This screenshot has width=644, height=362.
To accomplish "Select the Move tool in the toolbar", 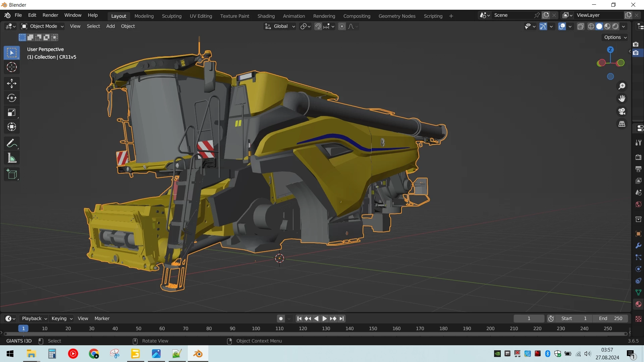I will (12, 83).
